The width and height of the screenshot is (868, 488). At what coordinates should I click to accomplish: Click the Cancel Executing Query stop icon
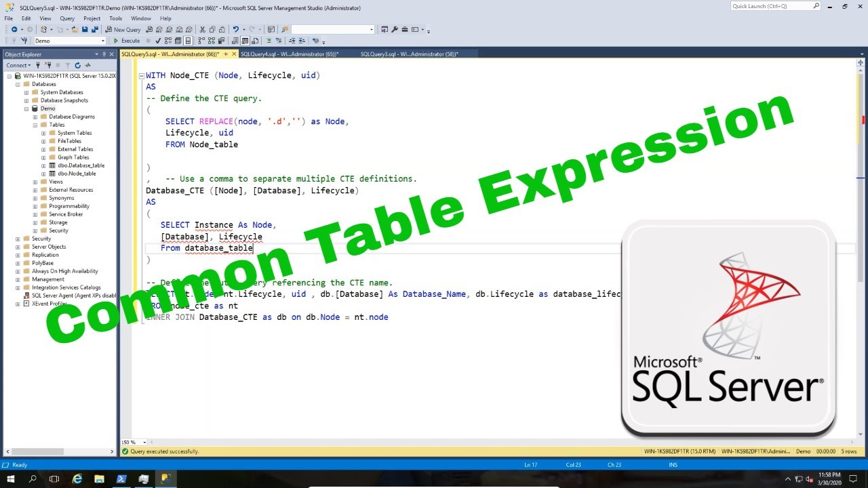(148, 41)
